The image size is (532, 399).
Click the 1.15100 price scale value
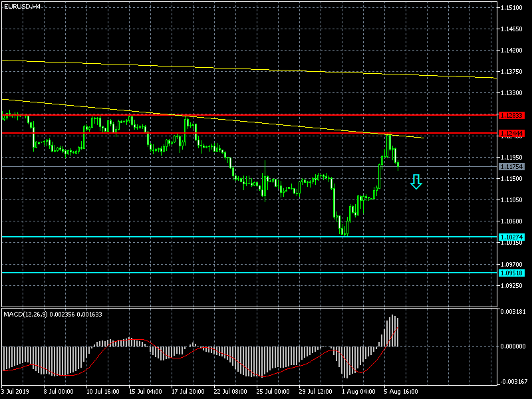pos(511,8)
